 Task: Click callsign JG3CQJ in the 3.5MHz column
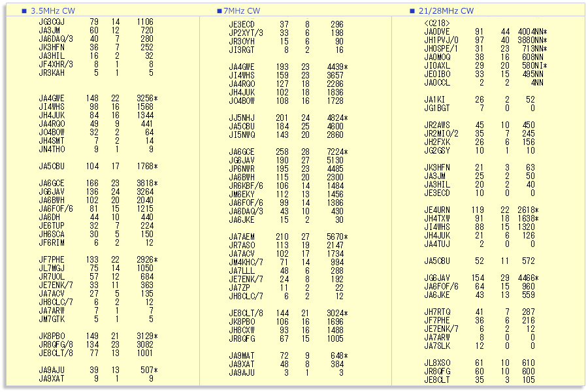[x=52, y=22]
